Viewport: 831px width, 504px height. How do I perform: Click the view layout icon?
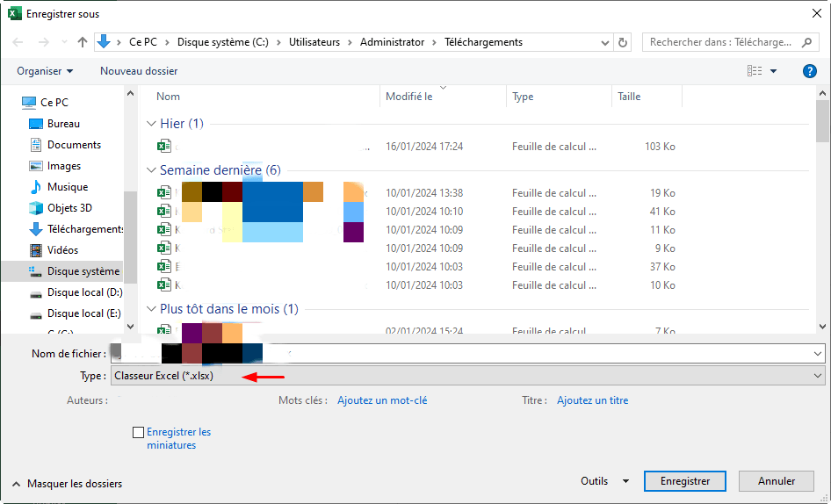[x=755, y=71]
